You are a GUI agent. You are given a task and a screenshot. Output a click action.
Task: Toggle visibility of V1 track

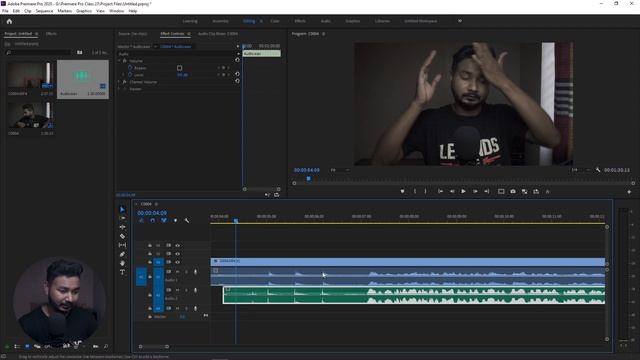[178, 262]
